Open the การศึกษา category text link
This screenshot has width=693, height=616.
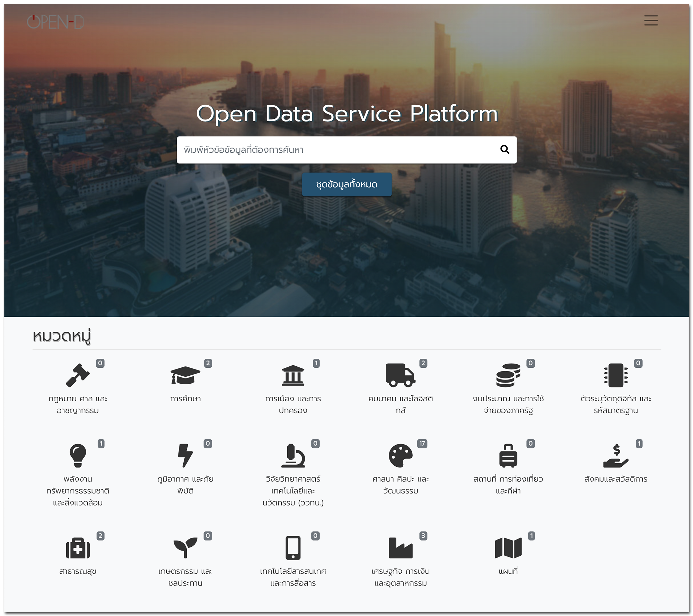(185, 399)
